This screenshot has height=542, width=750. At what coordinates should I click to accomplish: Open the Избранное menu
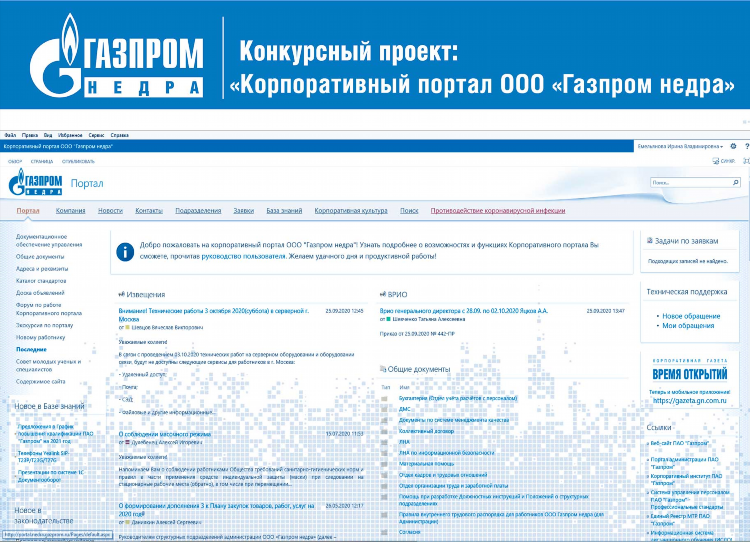click(70, 135)
